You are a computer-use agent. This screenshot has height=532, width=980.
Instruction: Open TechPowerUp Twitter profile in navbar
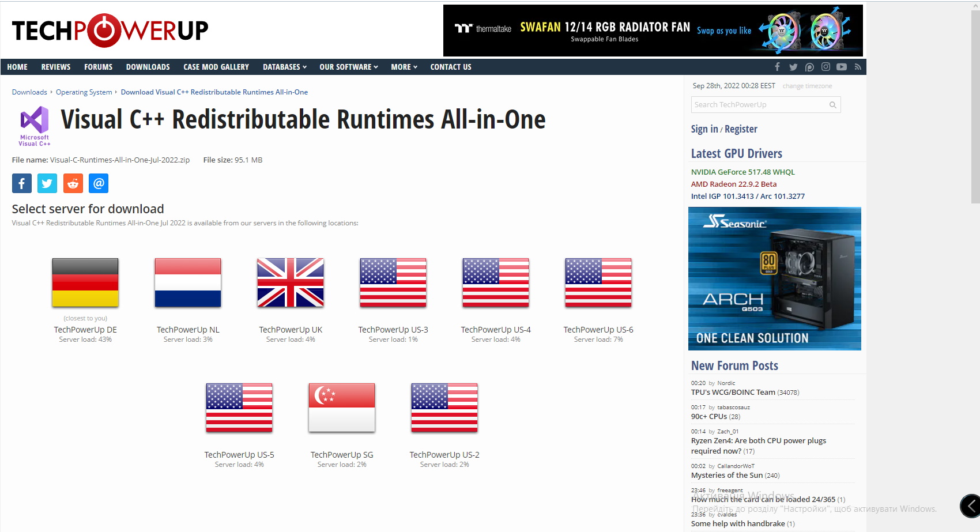point(793,67)
